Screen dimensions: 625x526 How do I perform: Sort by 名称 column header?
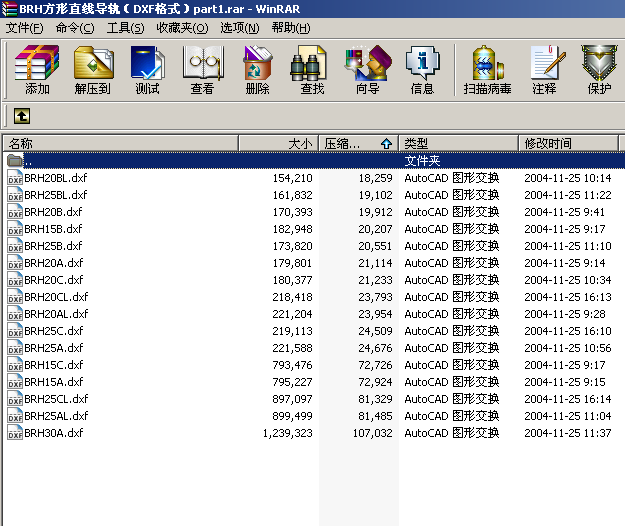coord(120,143)
